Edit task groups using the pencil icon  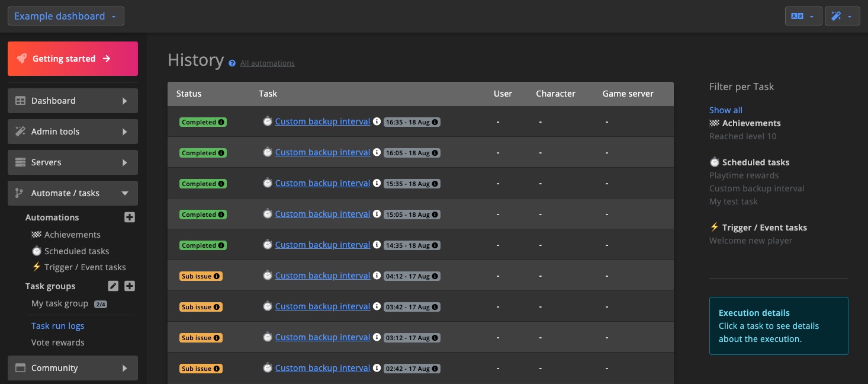tap(113, 286)
